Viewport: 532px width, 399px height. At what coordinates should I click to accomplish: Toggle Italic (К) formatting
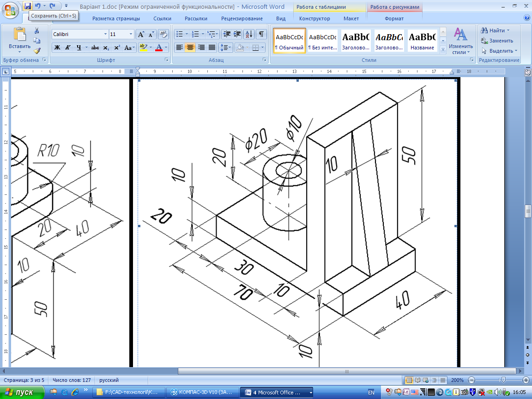click(68, 48)
